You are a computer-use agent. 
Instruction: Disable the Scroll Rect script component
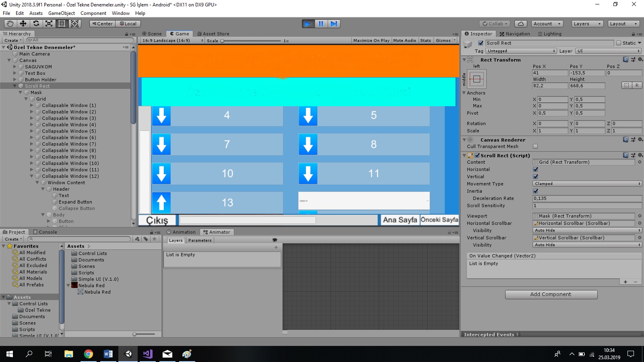477,155
